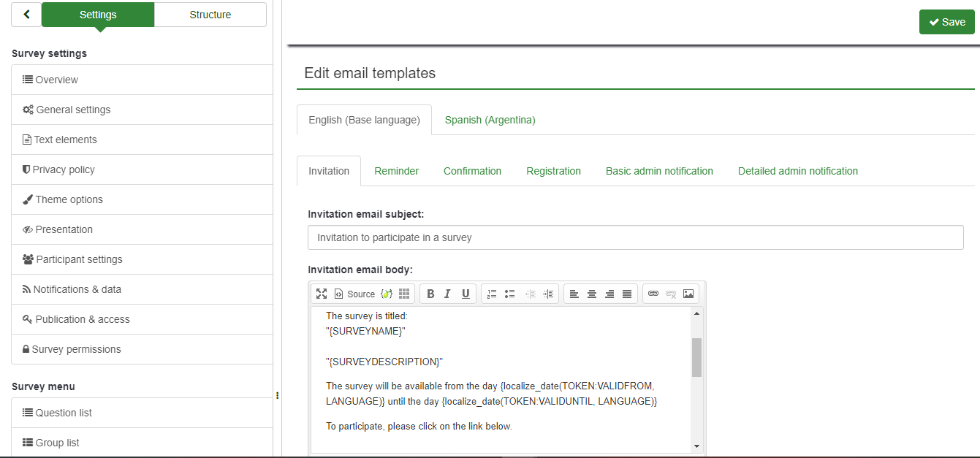The image size is (980, 458).
Task: Insert a hyperlink in the email
Action: tap(653, 294)
